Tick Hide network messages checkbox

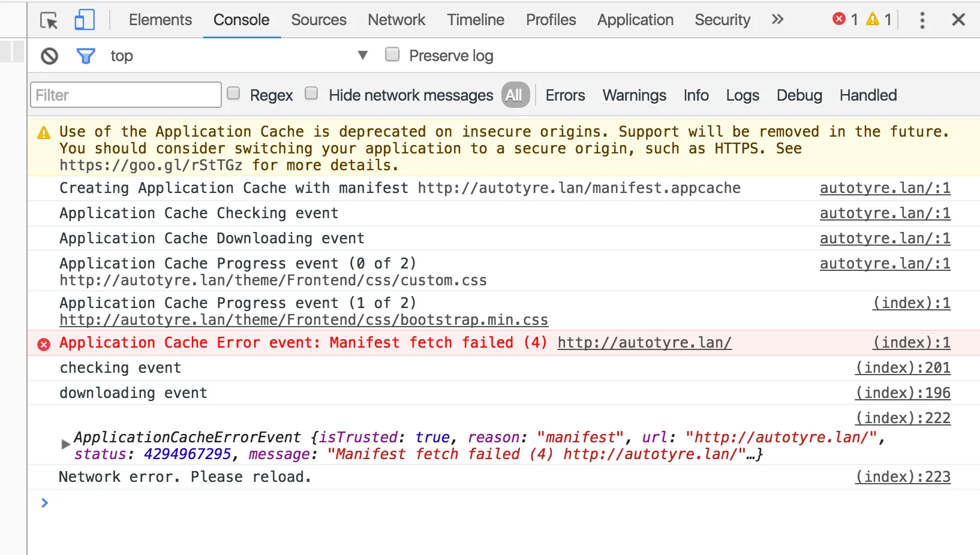click(311, 93)
